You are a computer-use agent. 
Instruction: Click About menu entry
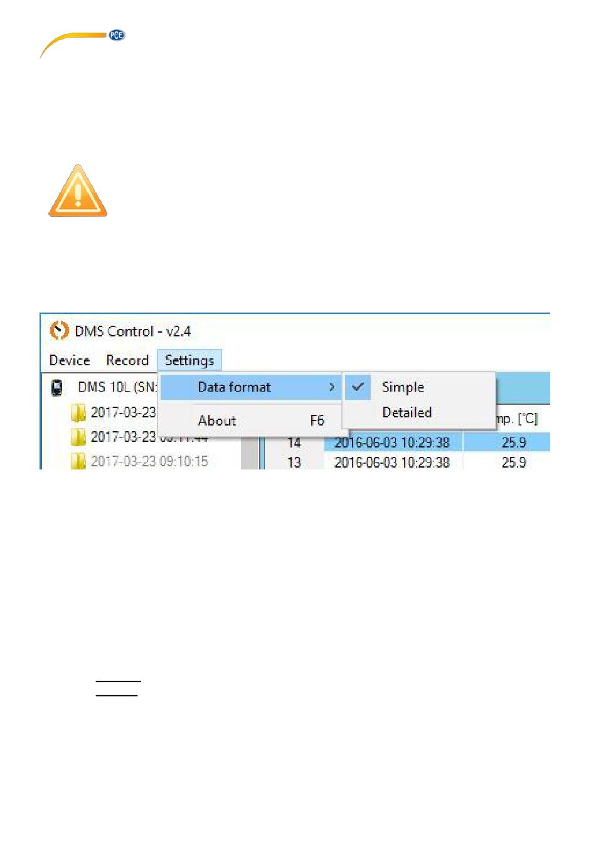click(217, 421)
